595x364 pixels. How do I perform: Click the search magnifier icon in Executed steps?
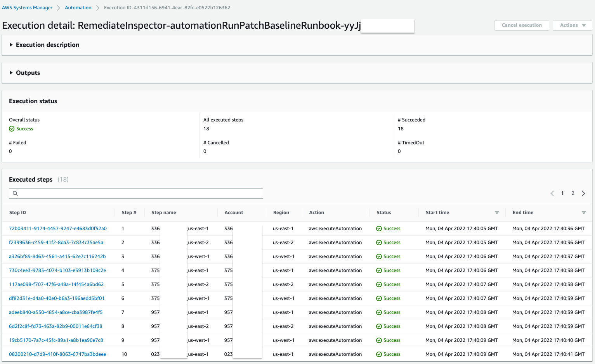(15, 193)
